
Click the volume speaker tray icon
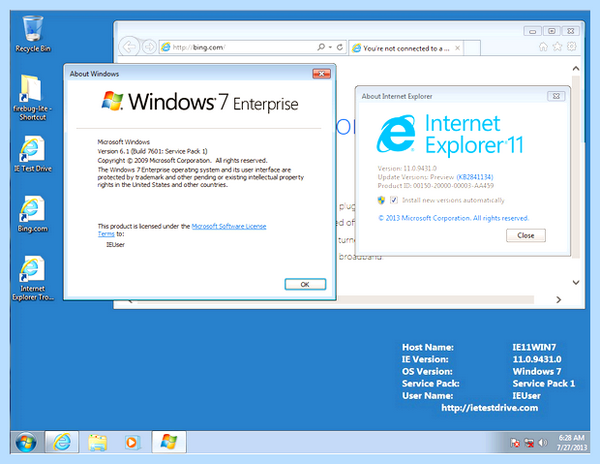pyautogui.click(x=543, y=443)
